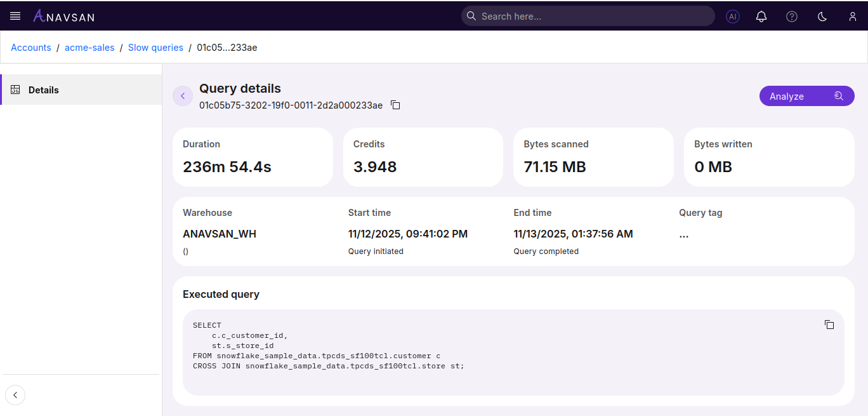868x416 pixels.
Task: Click the Analyze button
Action: [x=806, y=95]
